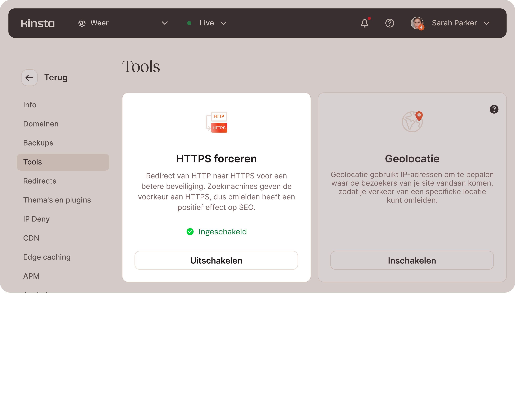Viewport: 515px width, 420px height.
Task: Disable HTTPS forceren with Uitschakelen
Action: (216, 260)
